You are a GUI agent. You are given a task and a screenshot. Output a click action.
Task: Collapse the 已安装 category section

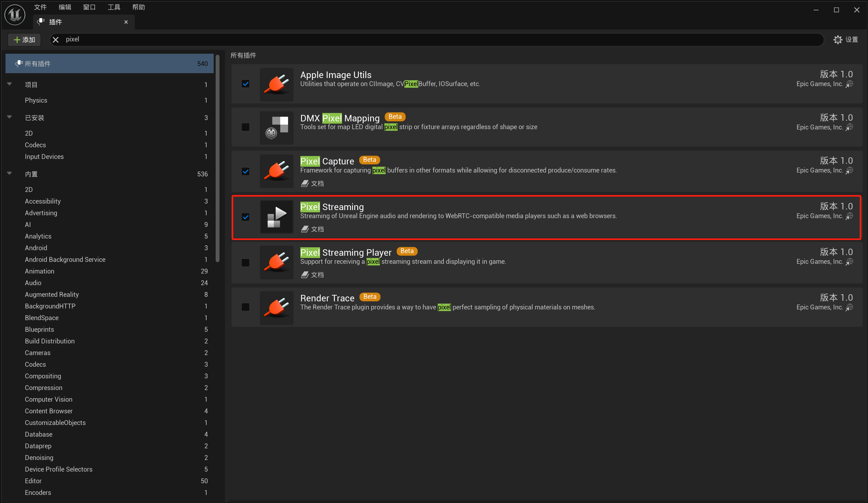click(10, 117)
